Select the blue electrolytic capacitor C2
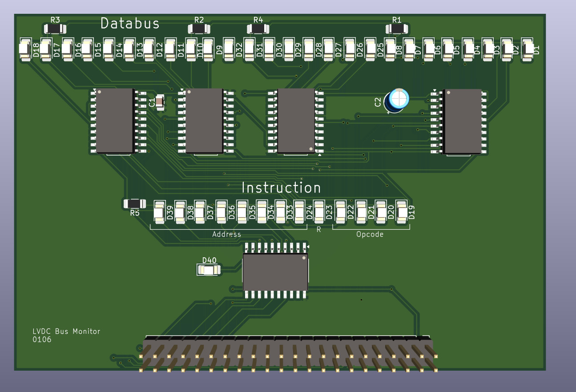 [398, 100]
